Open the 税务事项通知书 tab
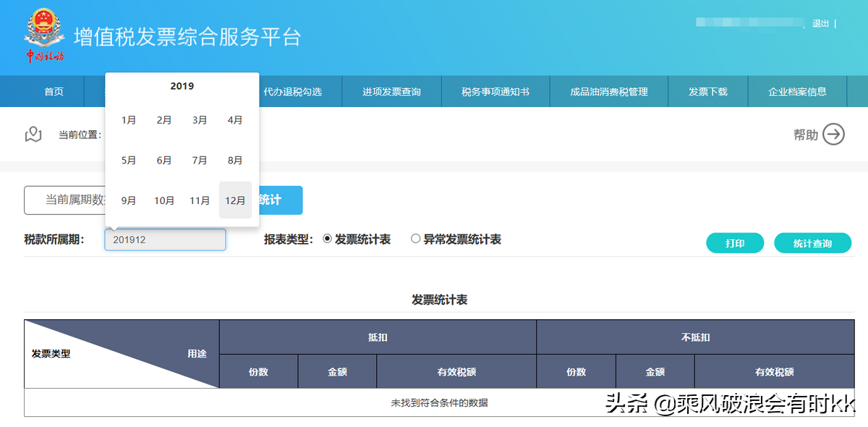This screenshot has width=868, height=427. point(495,91)
